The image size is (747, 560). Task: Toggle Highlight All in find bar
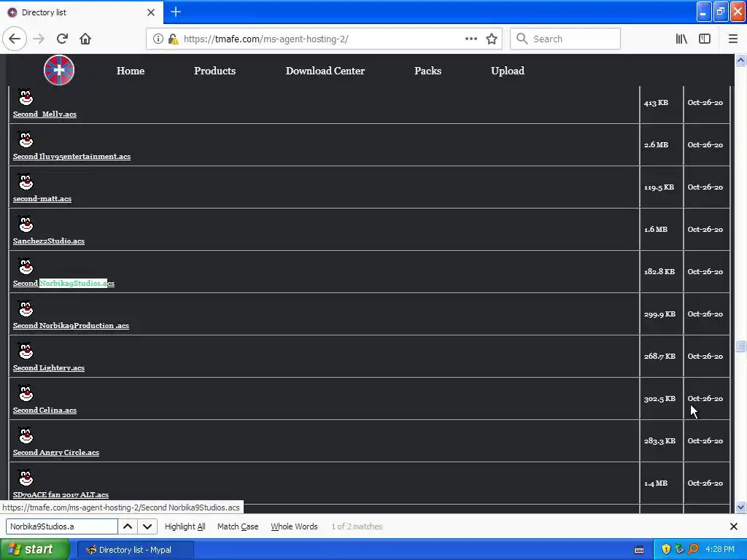coord(185,526)
